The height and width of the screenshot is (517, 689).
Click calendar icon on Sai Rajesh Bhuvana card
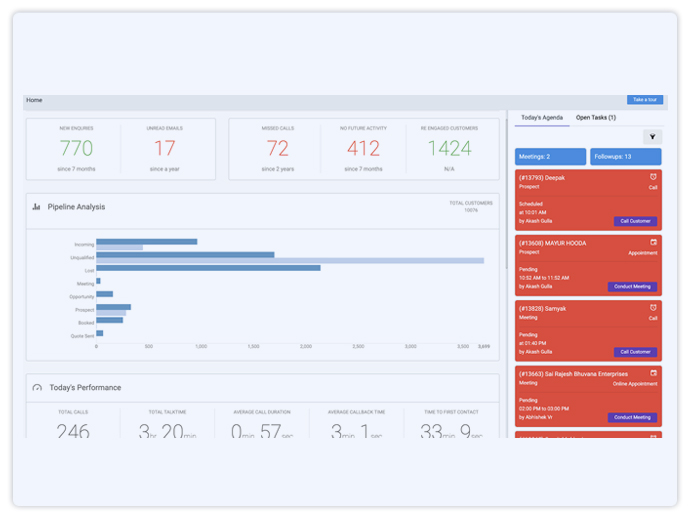(x=653, y=373)
